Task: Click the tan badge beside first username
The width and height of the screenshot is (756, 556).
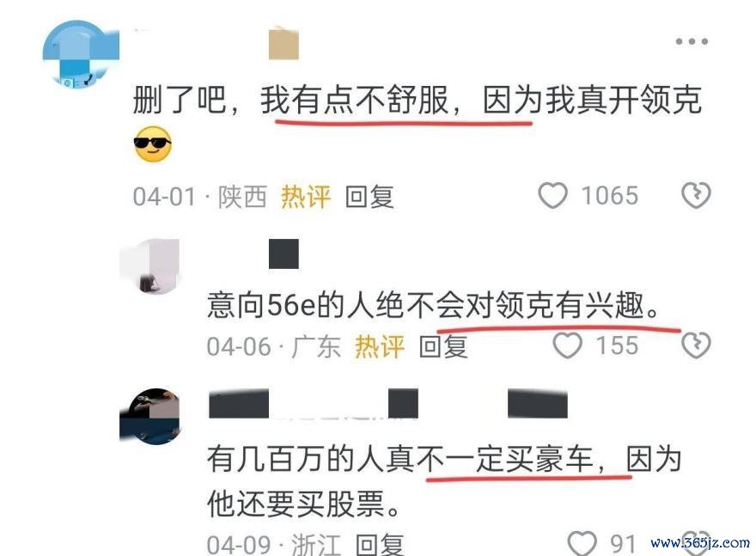Action: [284, 44]
